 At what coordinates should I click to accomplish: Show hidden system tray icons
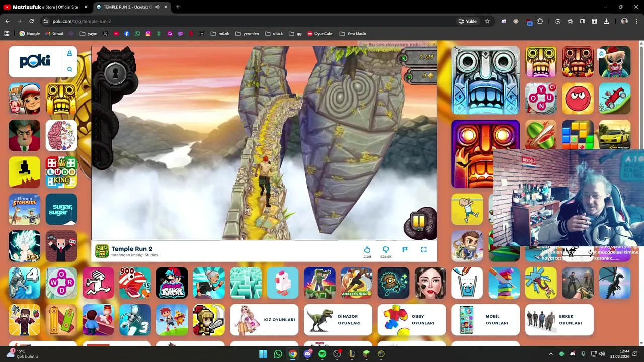pyautogui.click(x=551, y=354)
